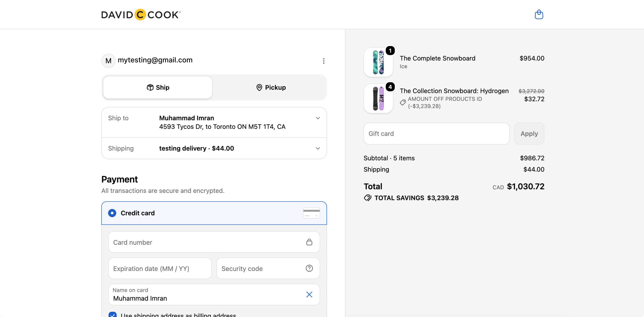The height and width of the screenshot is (317, 644).
Task: Click the discount tag icon beside AMOUNT OFF PRODUCTS
Action: pos(403,102)
